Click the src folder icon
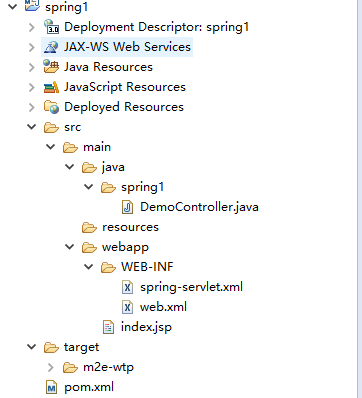The width and height of the screenshot is (362, 398). click(51, 127)
